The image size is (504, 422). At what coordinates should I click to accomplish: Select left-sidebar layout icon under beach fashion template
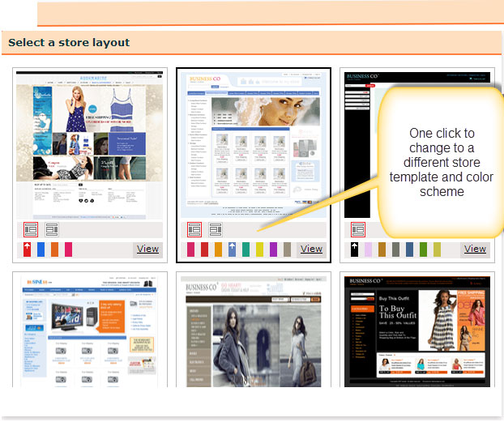[31, 229]
